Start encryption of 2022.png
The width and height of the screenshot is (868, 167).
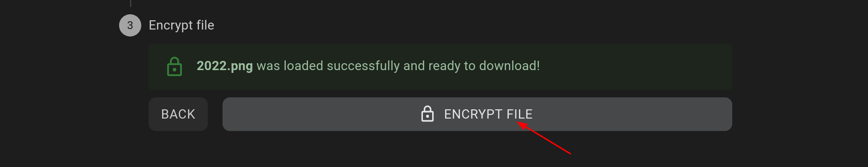click(477, 114)
